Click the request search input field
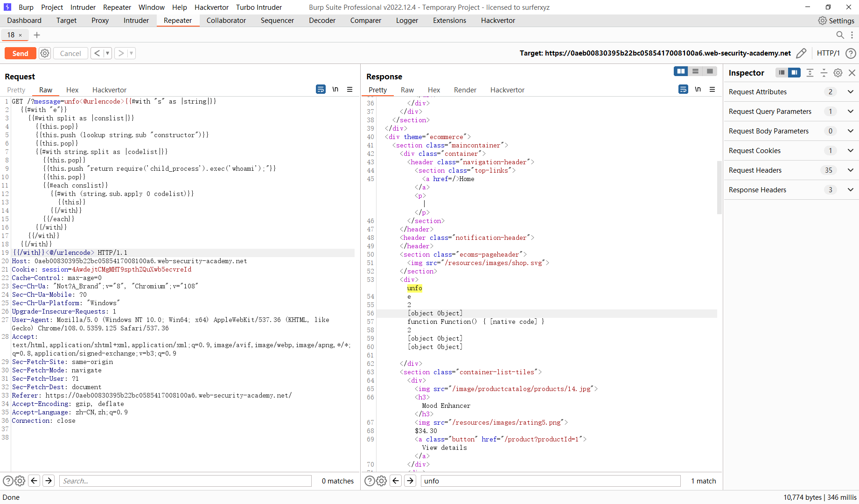Screen dimensions: 859x504 (185, 481)
